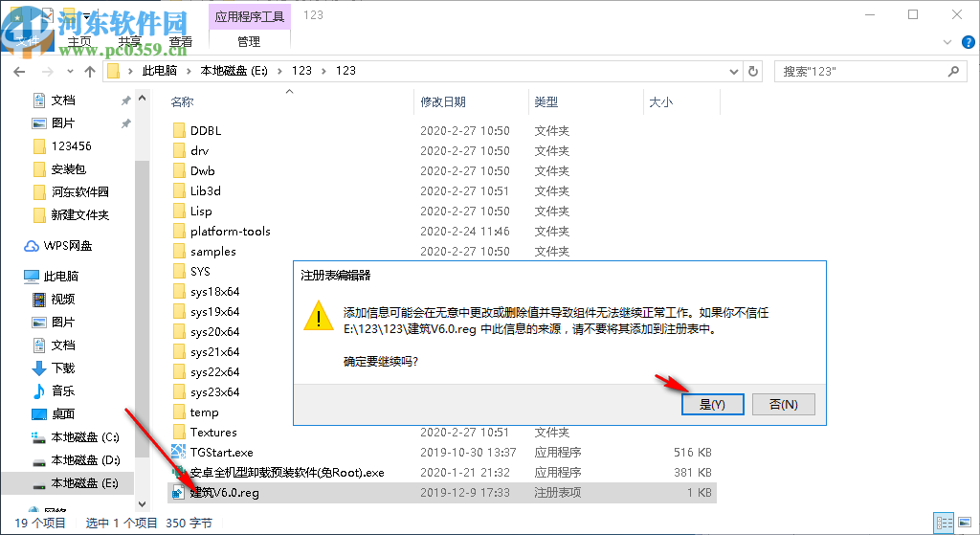Select the Lib3d folder

click(206, 190)
